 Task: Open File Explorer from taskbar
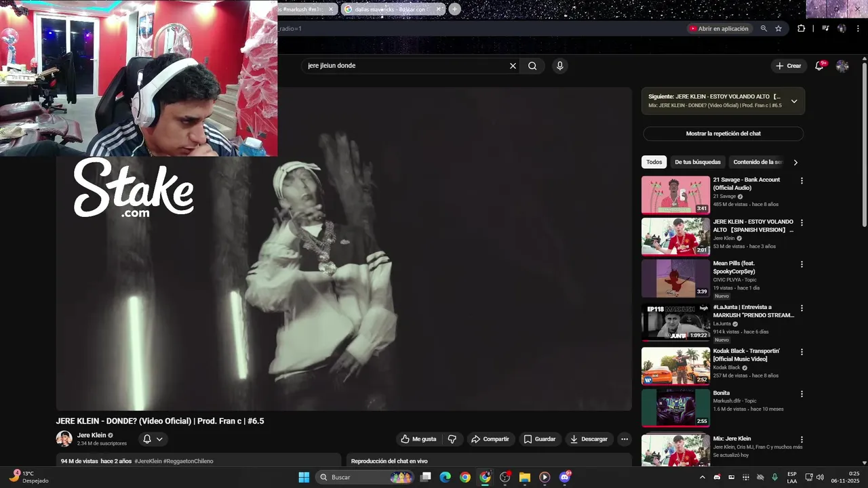coord(525,477)
